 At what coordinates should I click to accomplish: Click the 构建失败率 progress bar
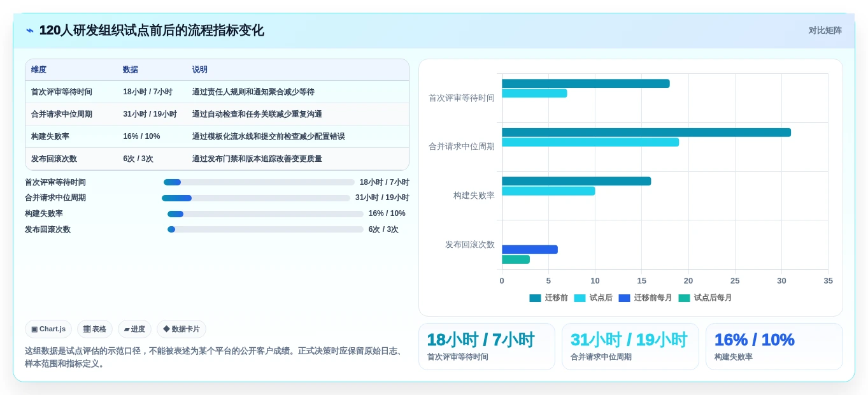coord(265,214)
